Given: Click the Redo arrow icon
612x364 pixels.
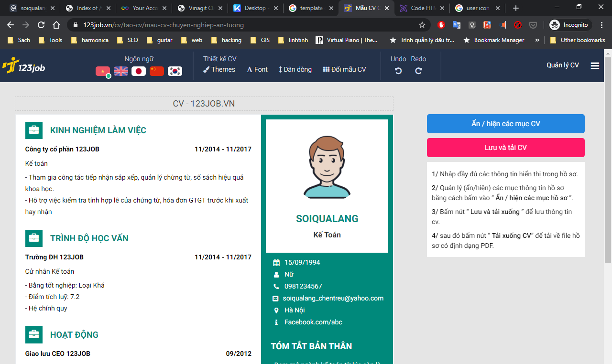Looking at the screenshot, I should click(x=418, y=71).
